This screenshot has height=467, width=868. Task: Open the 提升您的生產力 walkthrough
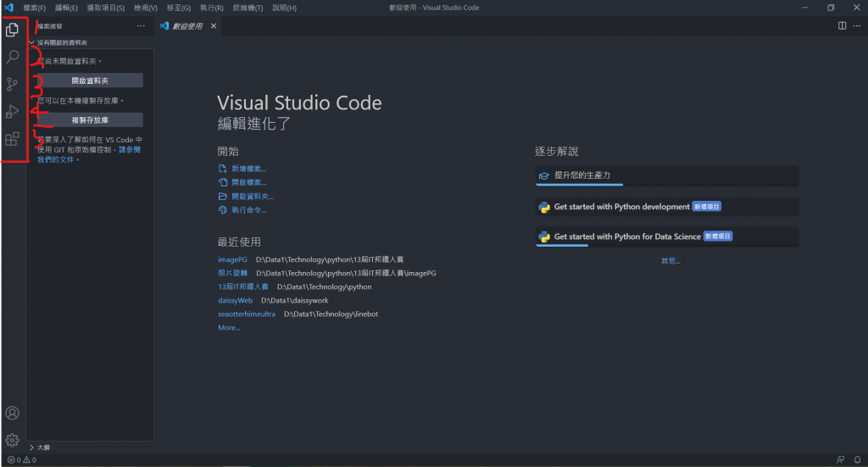666,175
